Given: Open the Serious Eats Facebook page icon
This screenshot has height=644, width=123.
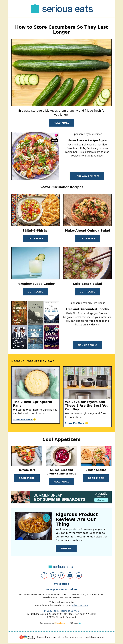Looking at the screenshot, I should tap(44, 575).
